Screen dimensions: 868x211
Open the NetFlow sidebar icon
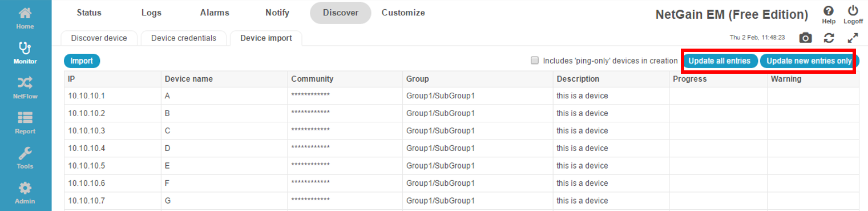(25, 83)
